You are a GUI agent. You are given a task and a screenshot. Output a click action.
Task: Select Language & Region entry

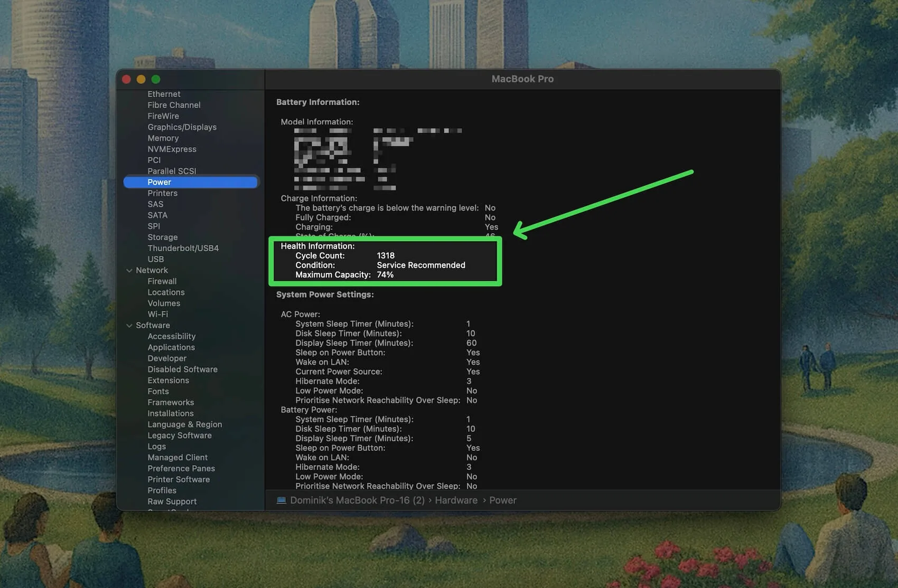pos(184,424)
